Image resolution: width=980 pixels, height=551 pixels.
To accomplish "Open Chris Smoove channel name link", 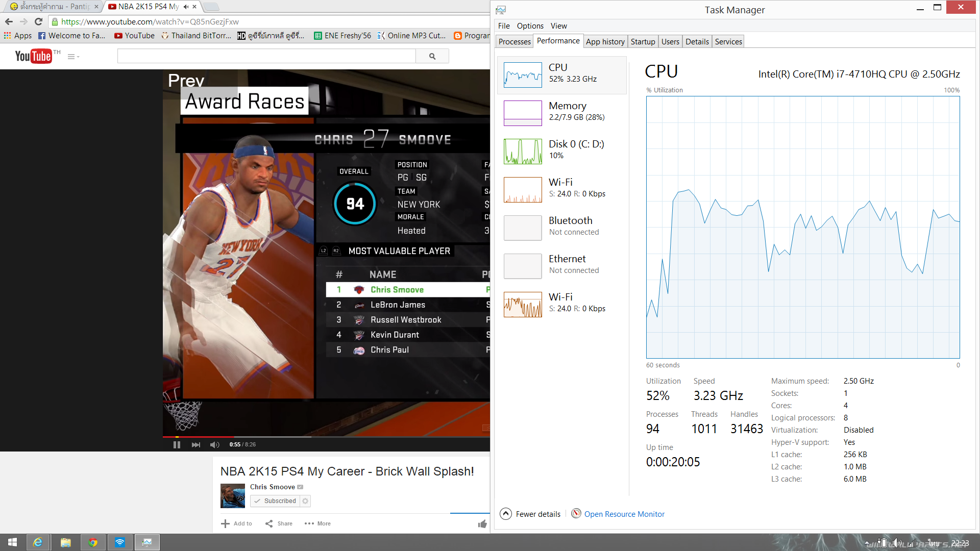I will [x=273, y=487].
